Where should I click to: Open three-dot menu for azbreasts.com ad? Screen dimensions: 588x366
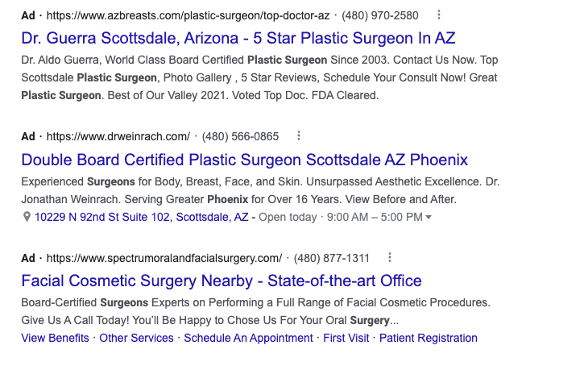[x=439, y=15]
